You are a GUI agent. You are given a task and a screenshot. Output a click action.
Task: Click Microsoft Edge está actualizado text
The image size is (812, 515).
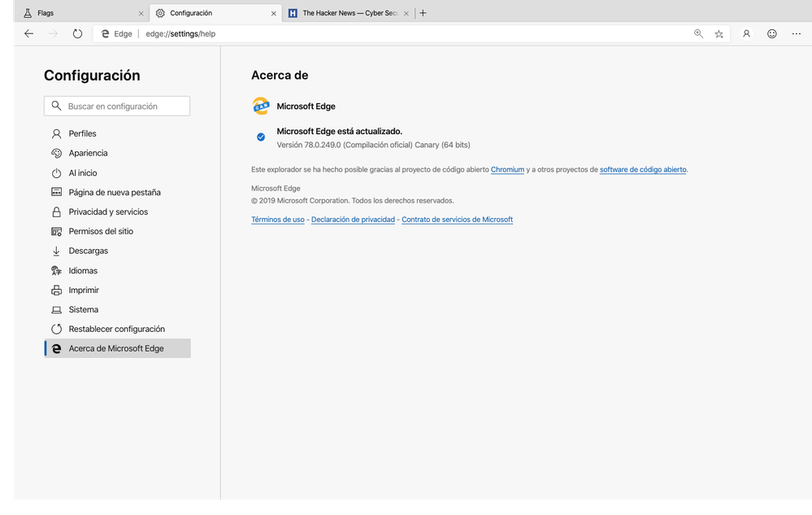point(339,132)
